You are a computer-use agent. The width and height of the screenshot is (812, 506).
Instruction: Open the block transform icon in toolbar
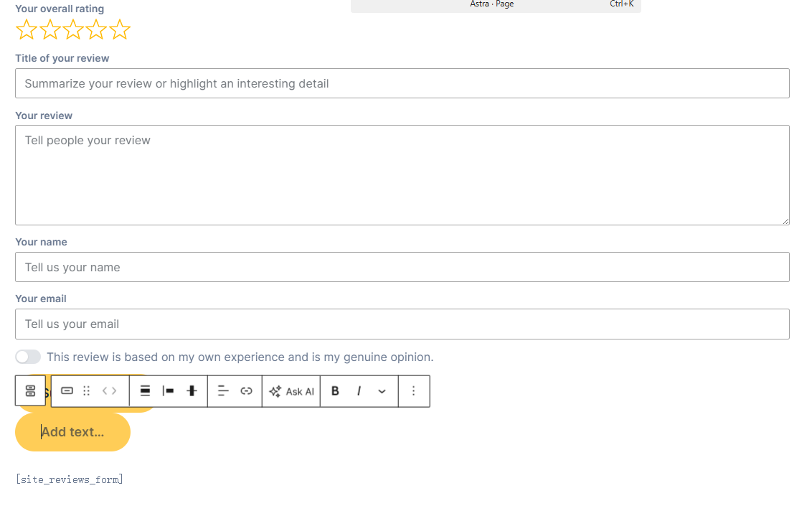67,390
